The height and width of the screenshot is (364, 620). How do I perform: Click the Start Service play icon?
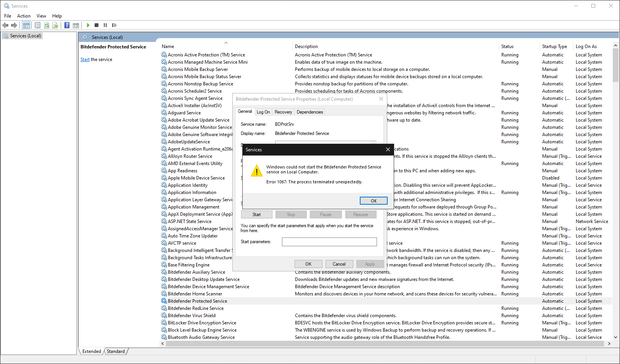[88, 25]
